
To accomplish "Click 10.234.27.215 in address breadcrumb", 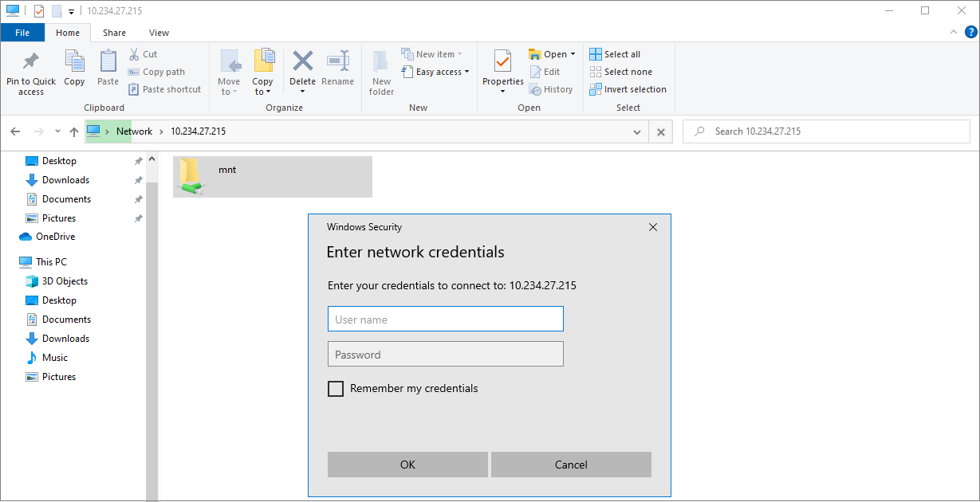I will point(198,131).
